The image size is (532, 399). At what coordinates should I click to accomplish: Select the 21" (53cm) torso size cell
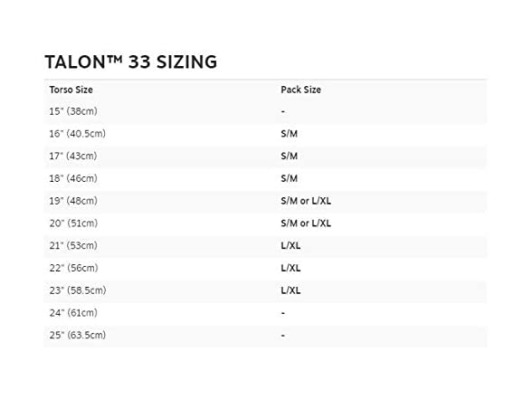click(73, 246)
